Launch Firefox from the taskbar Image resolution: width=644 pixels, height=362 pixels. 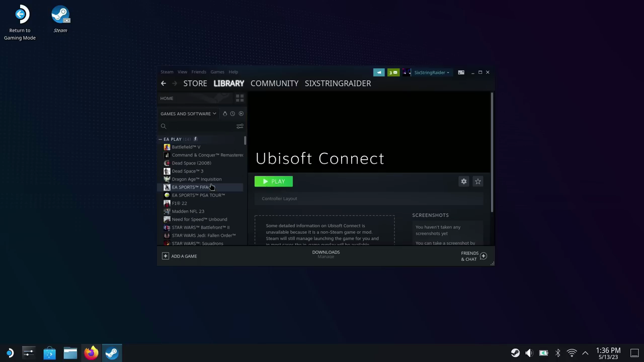click(91, 353)
